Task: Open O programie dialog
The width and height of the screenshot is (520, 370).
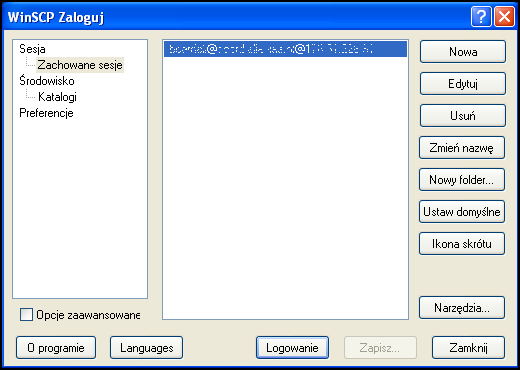Action: (56, 348)
